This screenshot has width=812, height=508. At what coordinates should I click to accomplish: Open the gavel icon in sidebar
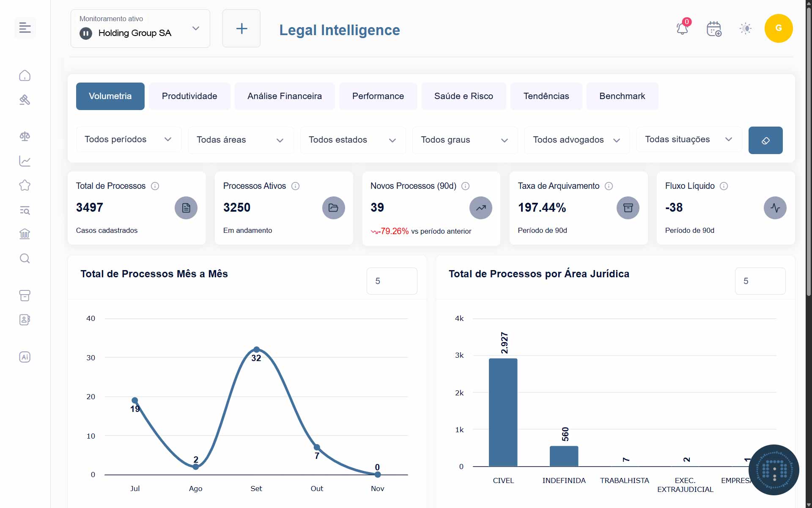coord(25,100)
